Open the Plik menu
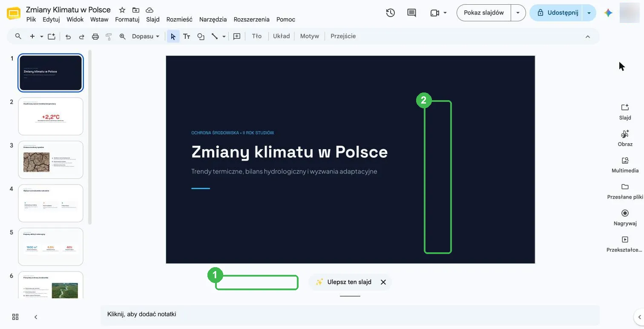Viewport: 644px width, 329px height. point(31,19)
